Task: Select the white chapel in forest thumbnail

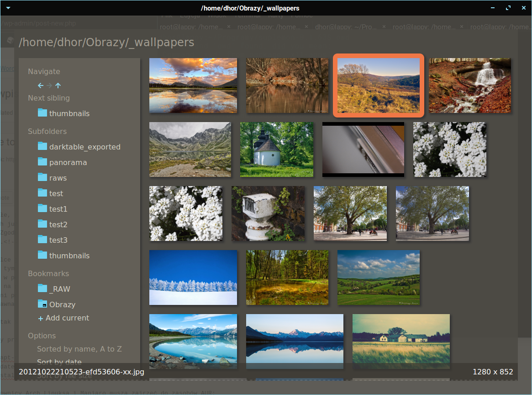Action: coord(277,149)
